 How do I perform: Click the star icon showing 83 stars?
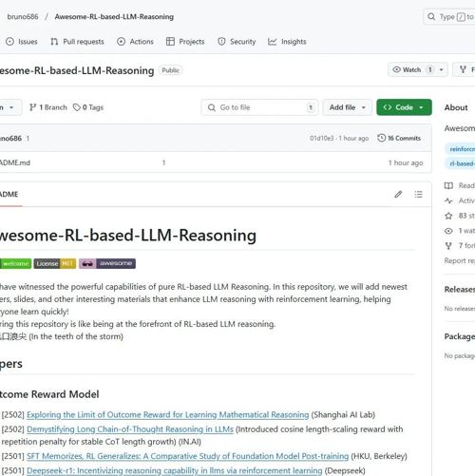pyautogui.click(x=448, y=216)
